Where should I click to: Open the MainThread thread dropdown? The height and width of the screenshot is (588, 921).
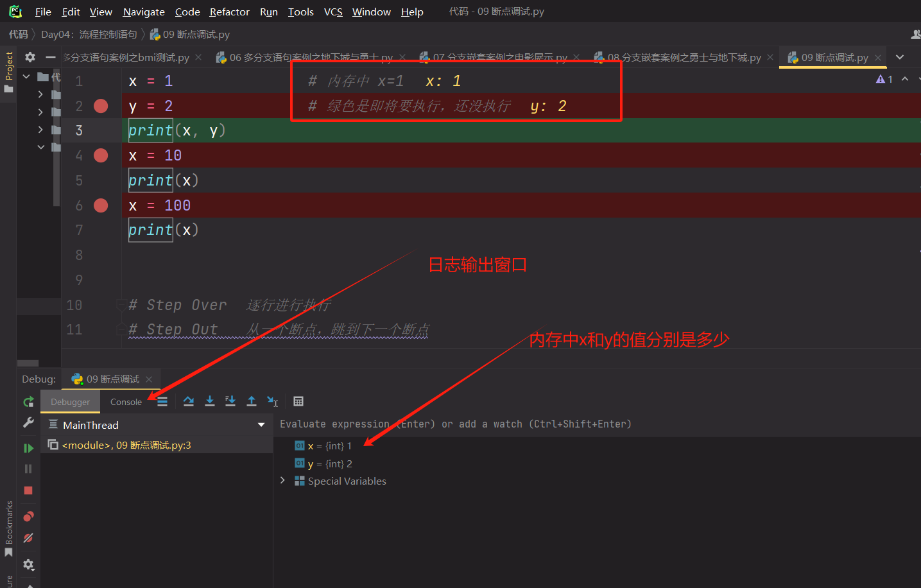[x=261, y=425]
